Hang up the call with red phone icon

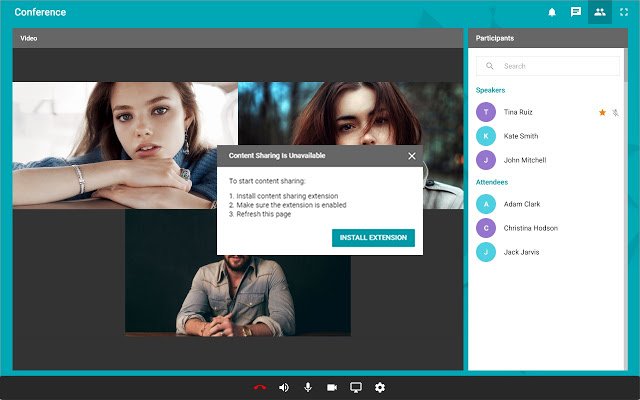(260, 387)
